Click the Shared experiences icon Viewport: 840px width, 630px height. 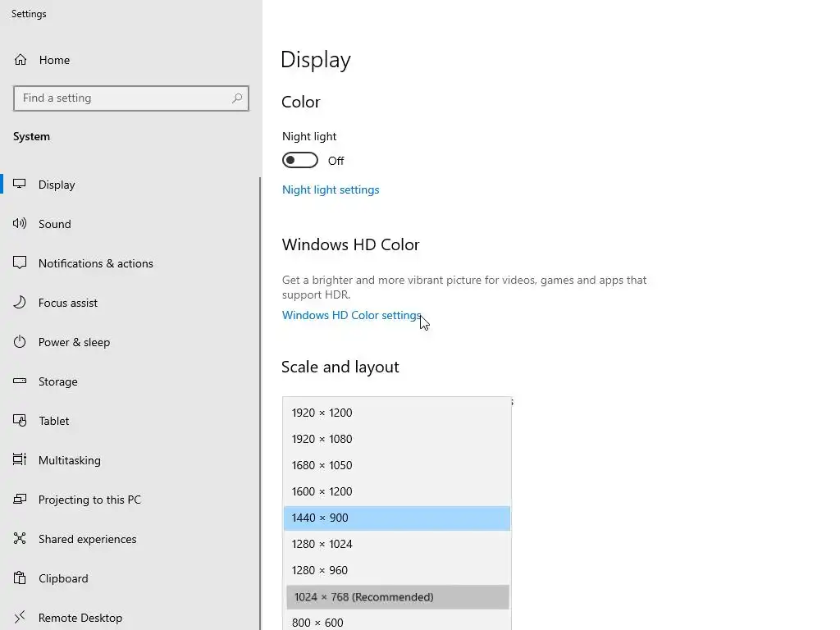[x=20, y=538]
